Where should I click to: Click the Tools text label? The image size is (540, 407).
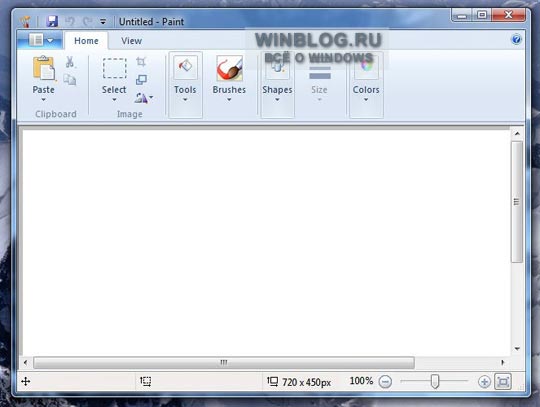[x=185, y=90]
